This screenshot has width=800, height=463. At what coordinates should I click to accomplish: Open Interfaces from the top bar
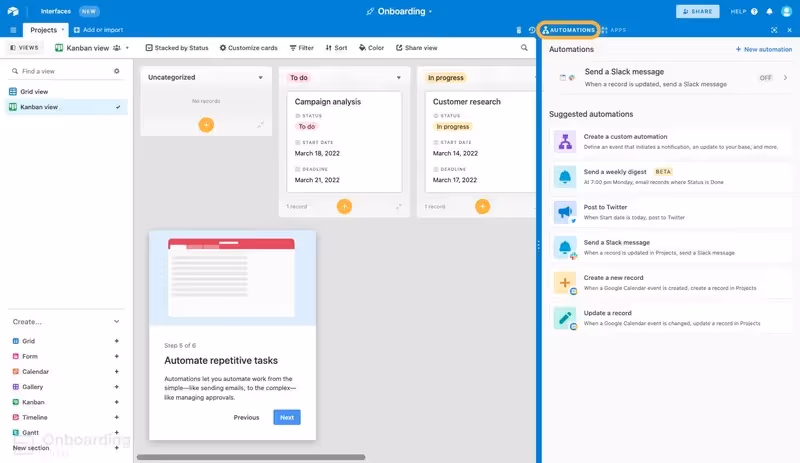(x=56, y=11)
